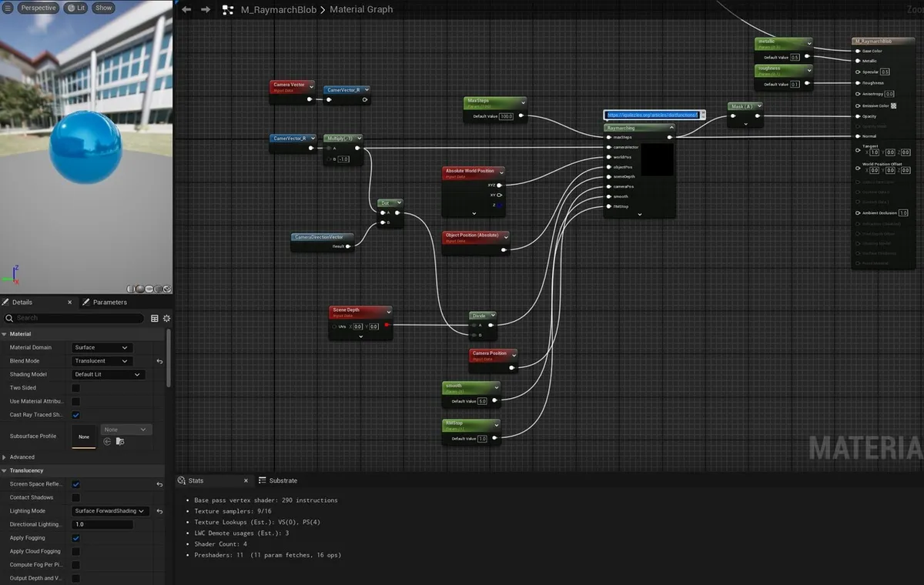The width and height of the screenshot is (924, 585).
Task: Click the column view icon beside Details search
Action: [x=154, y=318]
